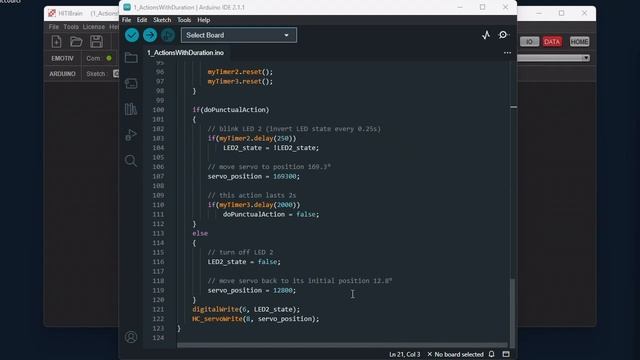Click 'LED2_state = false;' on line 116
640x360 pixels.
coord(244,262)
